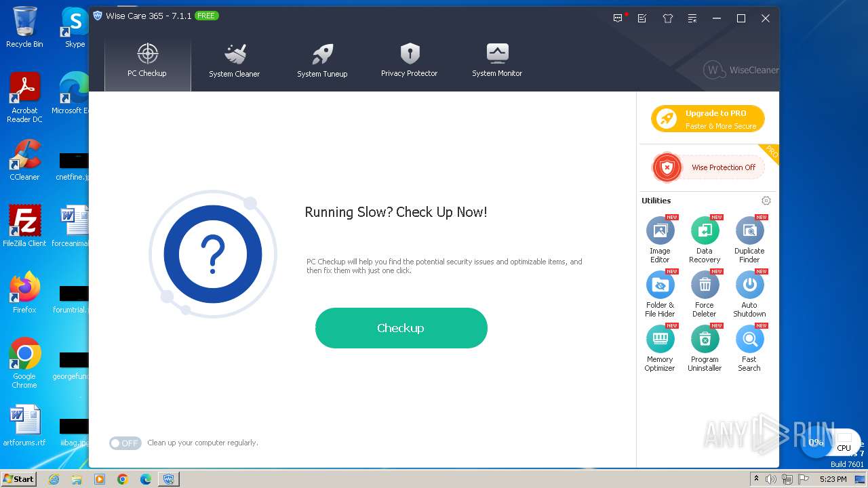
Task: Click the edit note icon in title bar
Action: point(642,18)
